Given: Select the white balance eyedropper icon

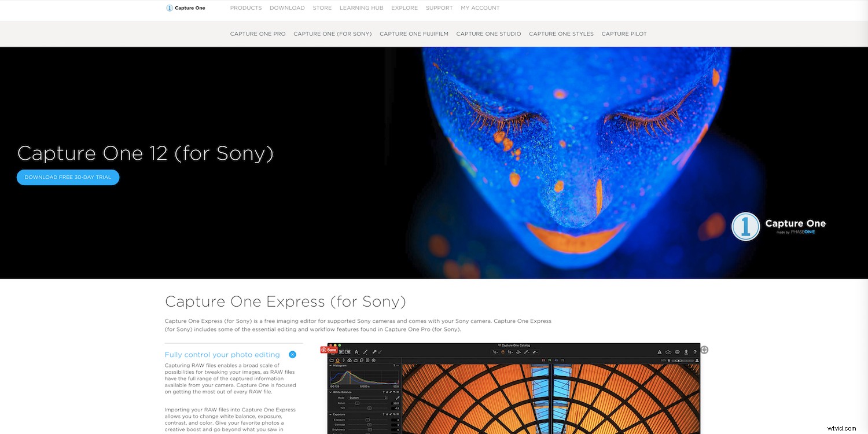Looking at the screenshot, I should (398, 398).
